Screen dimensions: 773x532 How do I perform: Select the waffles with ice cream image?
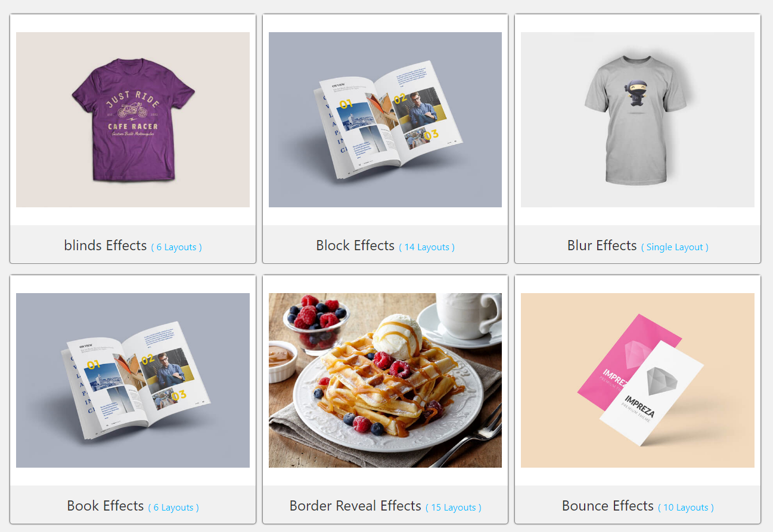click(385, 380)
